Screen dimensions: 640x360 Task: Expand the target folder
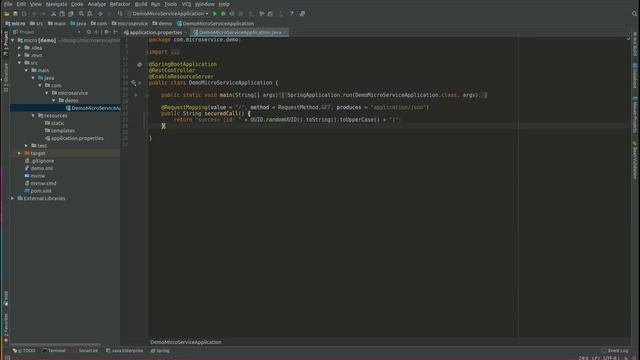tap(20, 153)
